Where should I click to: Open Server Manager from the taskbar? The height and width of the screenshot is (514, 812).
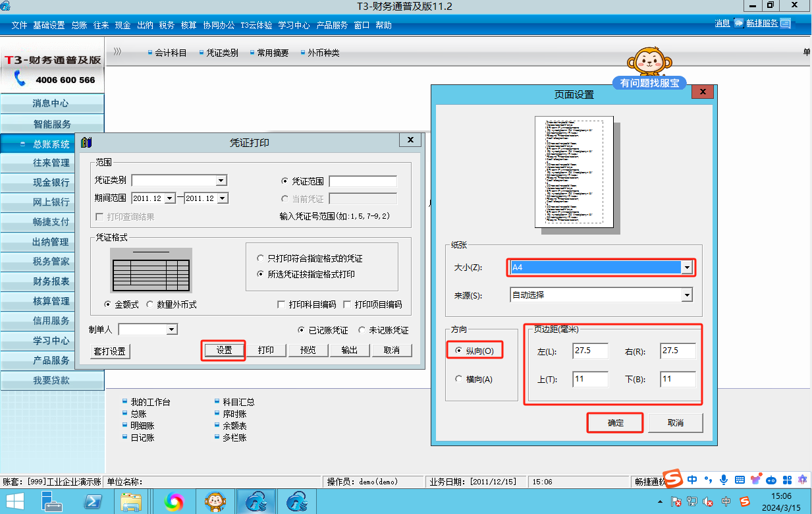[51, 502]
